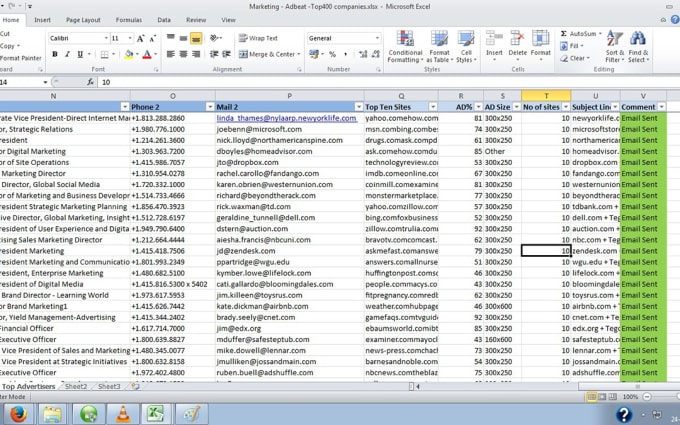Screen dimensions: 680x425
Task: Open Sort & Filter menu
Action: tap(615, 47)
